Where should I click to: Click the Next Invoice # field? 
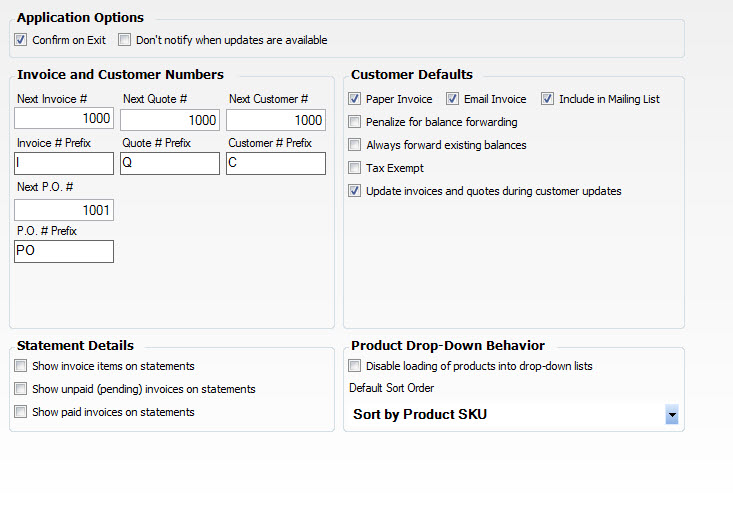pyautogui.click(x=64, y=118)
